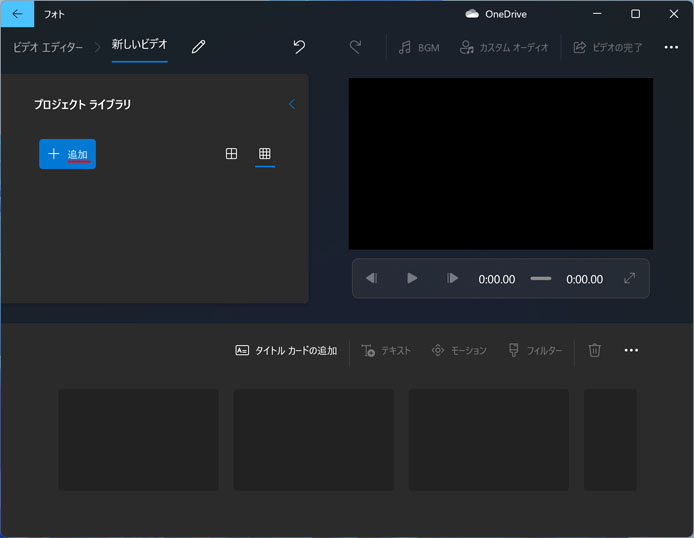Open the ビデオ エディター breadcrumb

(48, 47)
